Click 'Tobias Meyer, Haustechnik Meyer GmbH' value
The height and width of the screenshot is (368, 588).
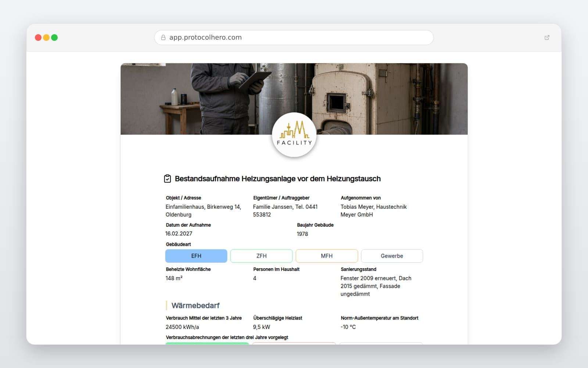point(373,211)
